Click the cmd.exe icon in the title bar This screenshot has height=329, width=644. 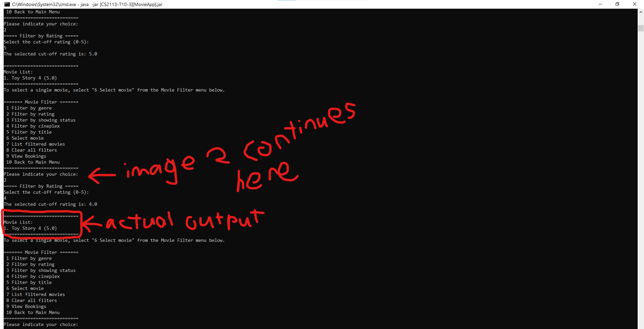click(x=7, y=4)
